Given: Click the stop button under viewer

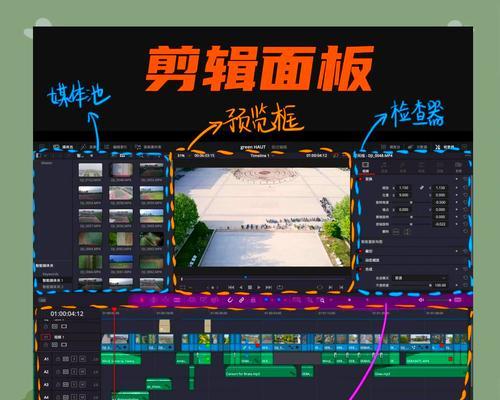Looking at the screenshot, I should 250,287.
